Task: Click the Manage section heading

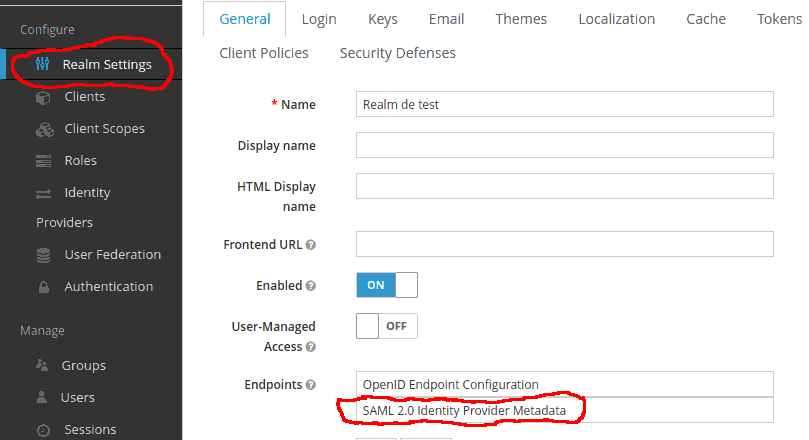Action: pos(42,331)
